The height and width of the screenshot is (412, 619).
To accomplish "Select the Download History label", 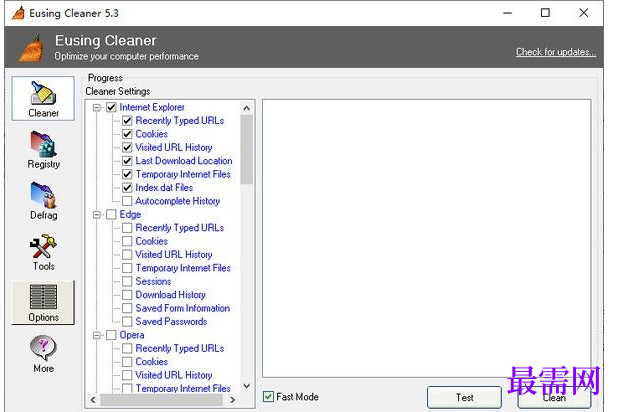I will pyautogui.click(x=171, y=295).
